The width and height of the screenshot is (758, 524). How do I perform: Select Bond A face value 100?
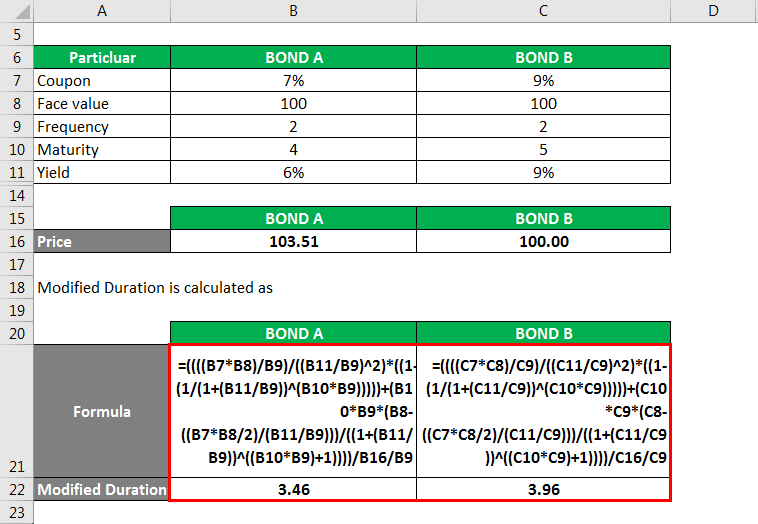293,103
